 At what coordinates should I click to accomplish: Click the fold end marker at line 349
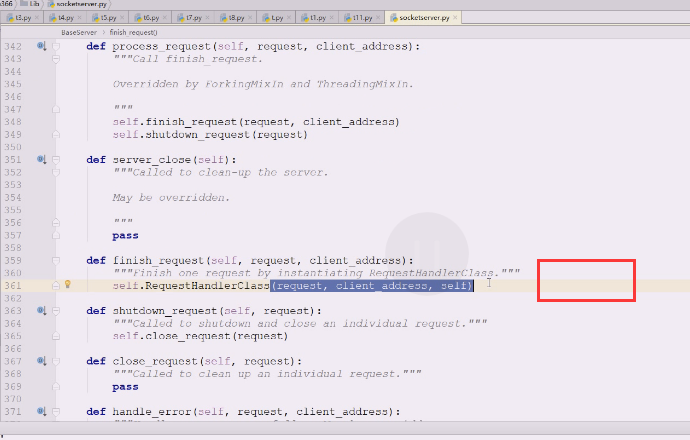pos(56,134)
